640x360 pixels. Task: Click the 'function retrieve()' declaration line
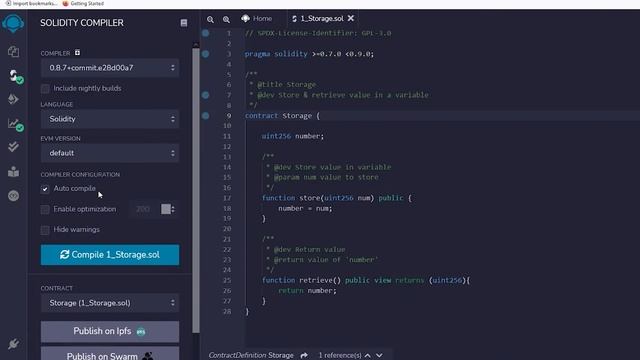click(x=366, y=280)
